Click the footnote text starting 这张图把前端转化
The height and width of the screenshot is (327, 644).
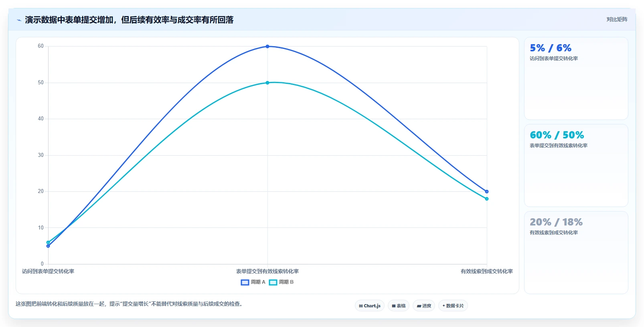(x=129, y=304)
